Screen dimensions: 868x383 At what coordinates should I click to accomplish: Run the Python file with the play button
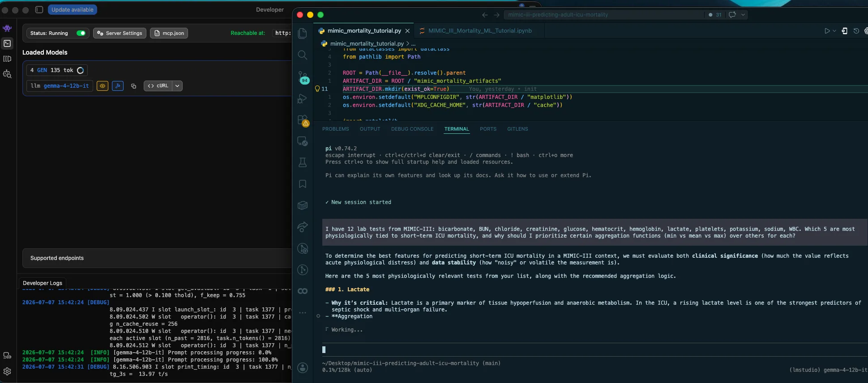point(827,31)
